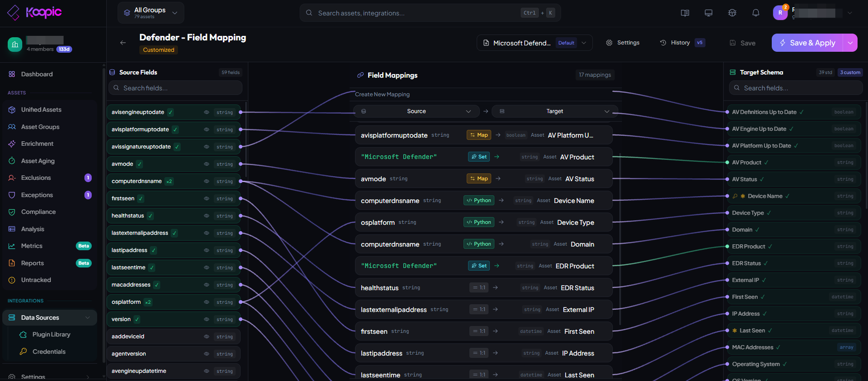868x381 pixels.
Task: Click the organization home icon in sidebar
Action: 15,45
